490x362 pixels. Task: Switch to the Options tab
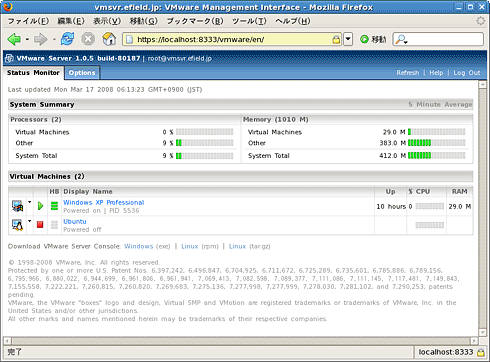click(x=82, y=73)
